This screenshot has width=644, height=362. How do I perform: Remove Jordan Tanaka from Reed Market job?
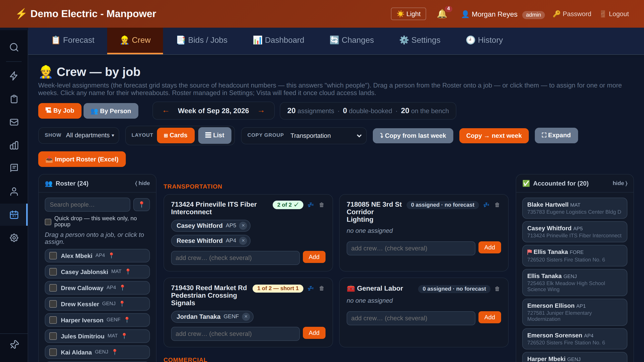click(x=246, y=317)
